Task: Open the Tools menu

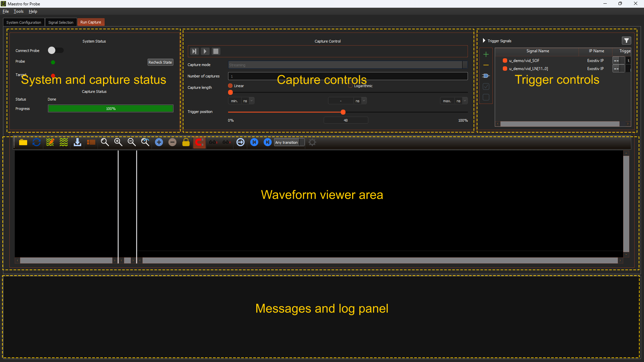Action: click(18, 11)
